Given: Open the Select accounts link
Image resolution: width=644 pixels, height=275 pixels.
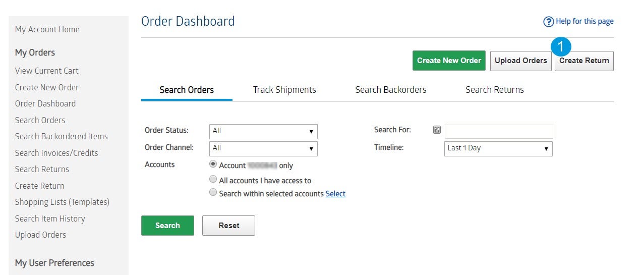Looking at the screenshot, I should coord(335,194).
